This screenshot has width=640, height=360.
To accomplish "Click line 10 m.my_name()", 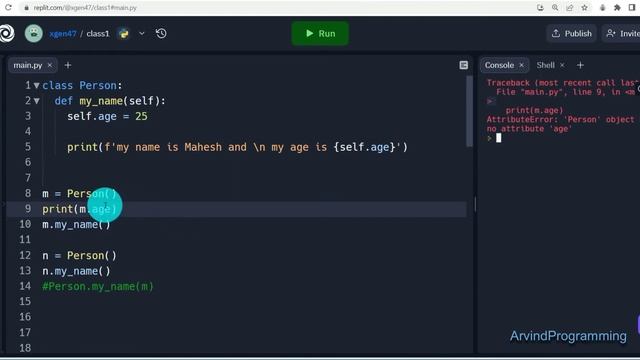I will coord(76,224).
